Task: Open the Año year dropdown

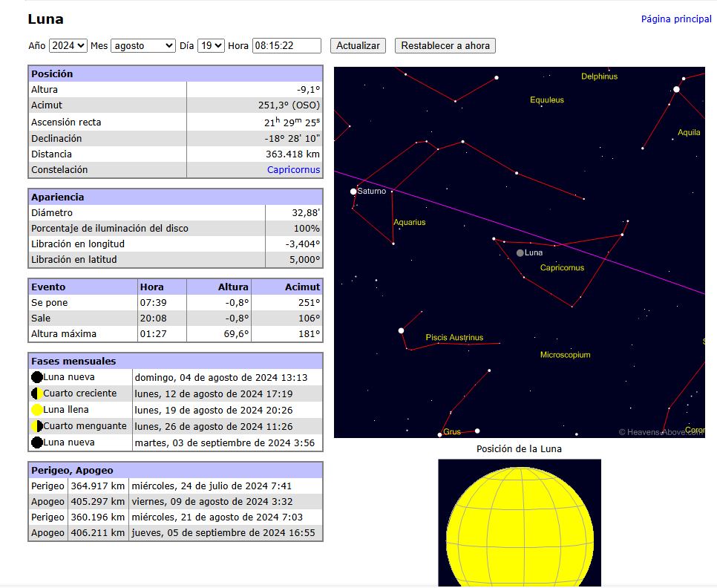Action: [68, 46]
